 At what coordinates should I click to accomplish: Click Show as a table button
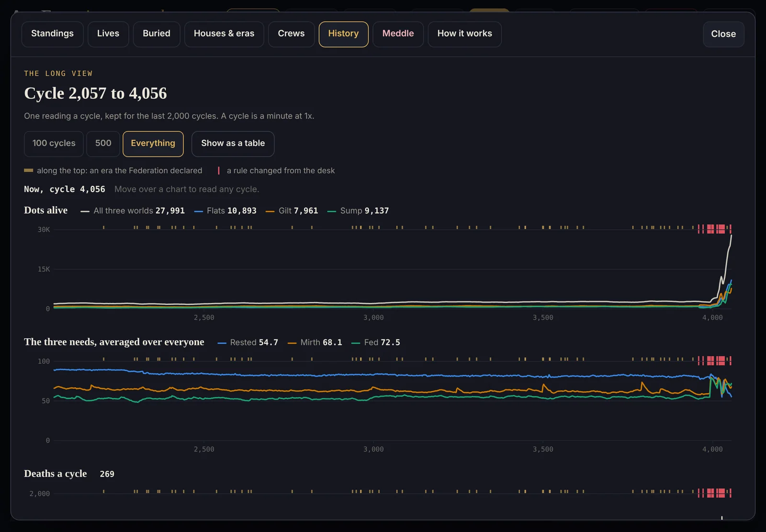[233, 144]
